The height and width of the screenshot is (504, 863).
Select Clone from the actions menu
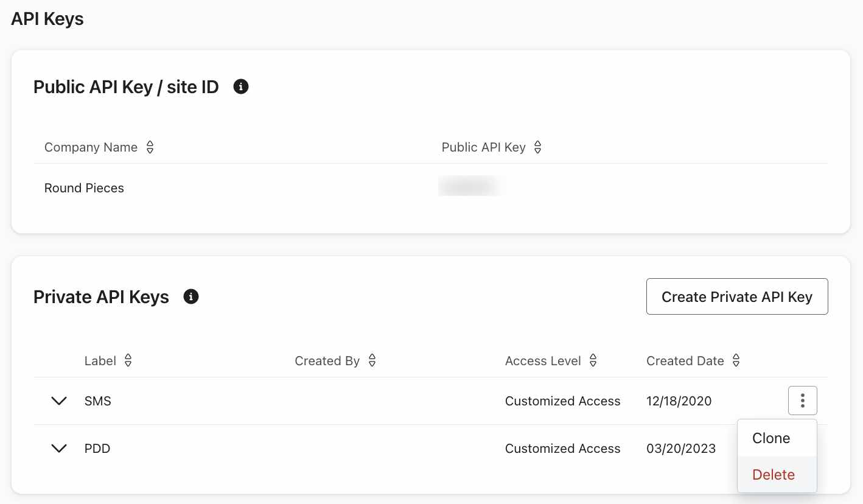pyautogui.click(x=770, y=438)
